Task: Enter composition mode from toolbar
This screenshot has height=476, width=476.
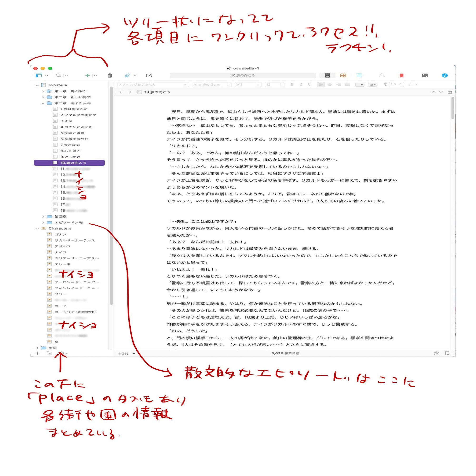Action: click(425, 75)
